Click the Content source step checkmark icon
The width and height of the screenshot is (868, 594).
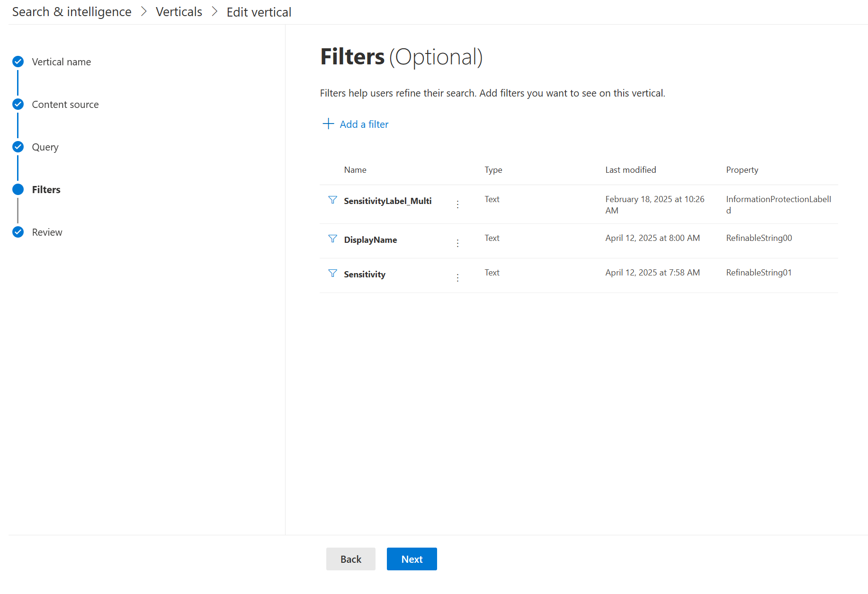[18, 104]
